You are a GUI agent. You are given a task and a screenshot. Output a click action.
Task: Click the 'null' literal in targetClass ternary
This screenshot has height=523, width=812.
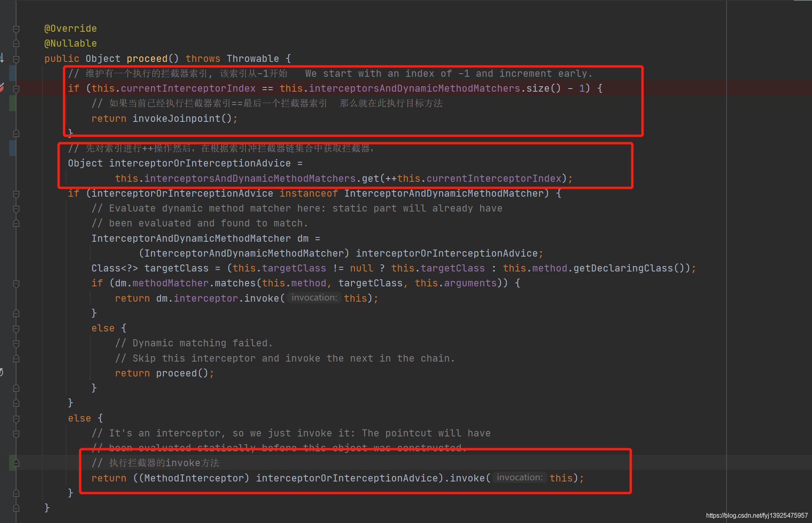pos(361,268)
